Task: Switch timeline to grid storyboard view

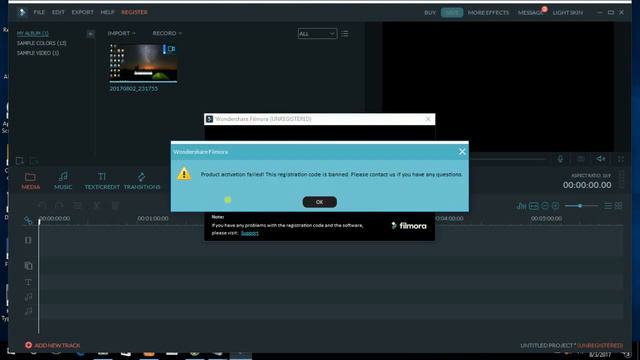Action: point(619,206)
